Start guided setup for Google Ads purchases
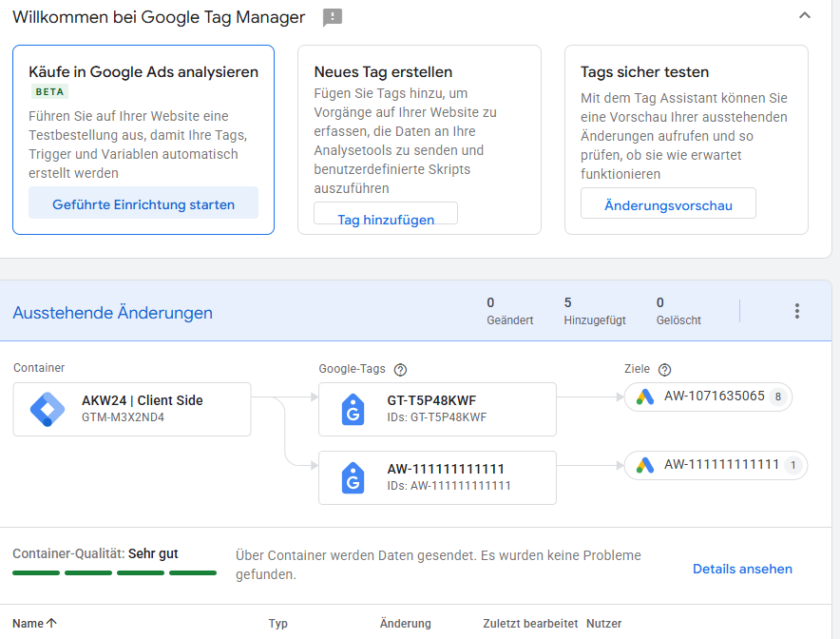Image resolution: width=840 pixels, height=639 pixels. (x=143, y=204)
